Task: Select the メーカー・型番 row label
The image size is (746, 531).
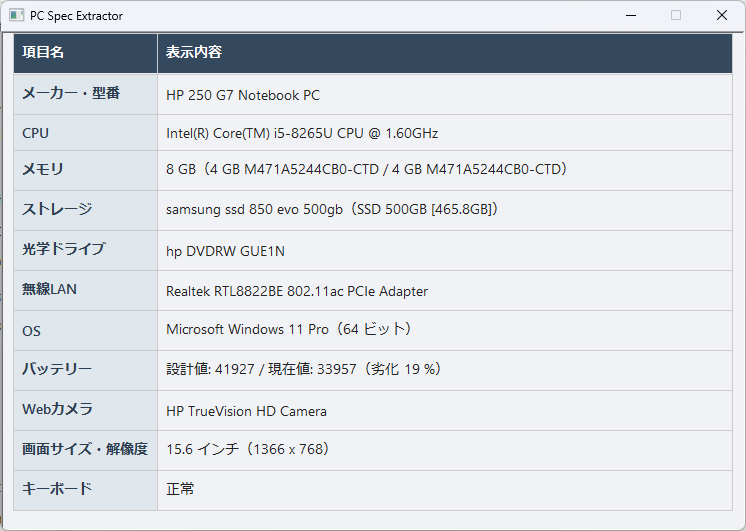Action: coord(71,93)
